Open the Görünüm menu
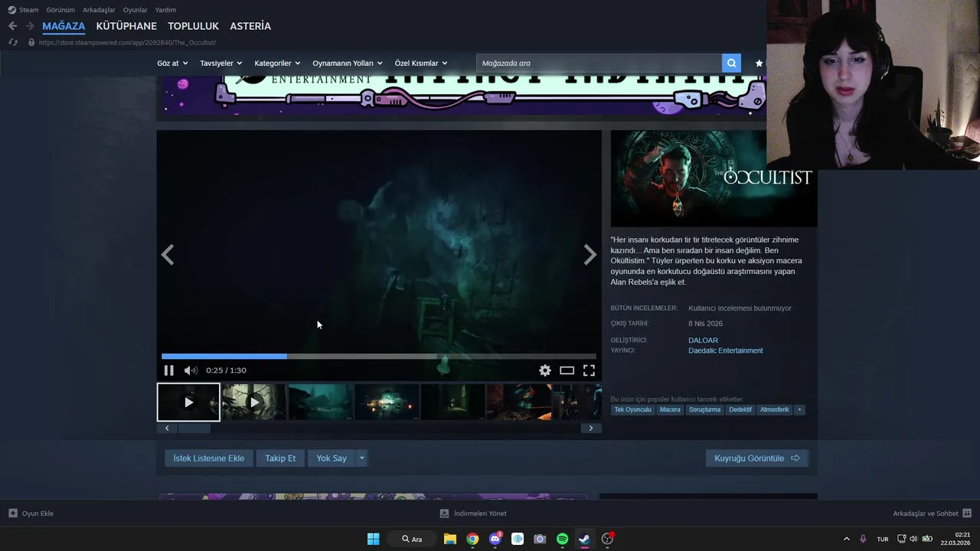The width and height of the screenshot is (980, 551). click(x=60, y=10)
